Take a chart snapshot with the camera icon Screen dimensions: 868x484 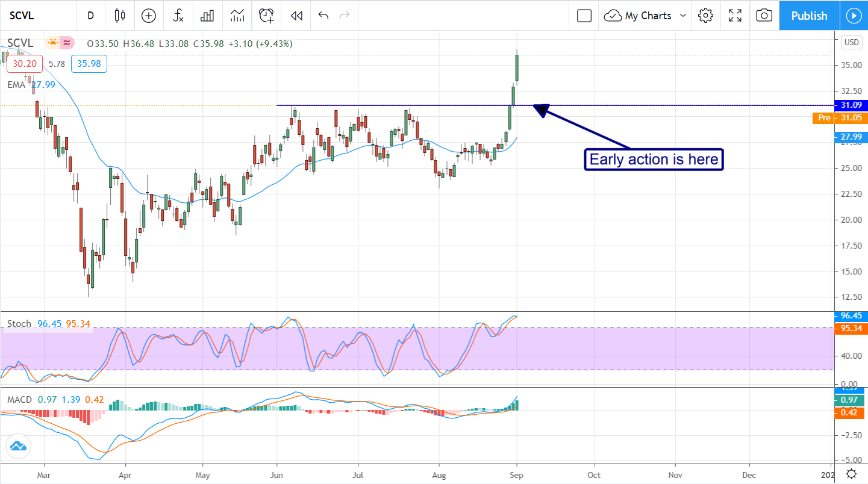point(764,16)
